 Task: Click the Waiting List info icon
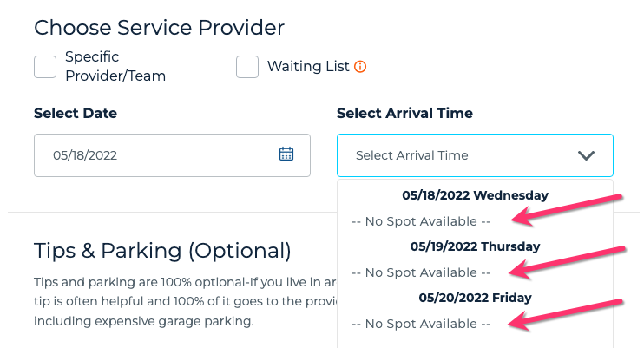click(360, 67)
